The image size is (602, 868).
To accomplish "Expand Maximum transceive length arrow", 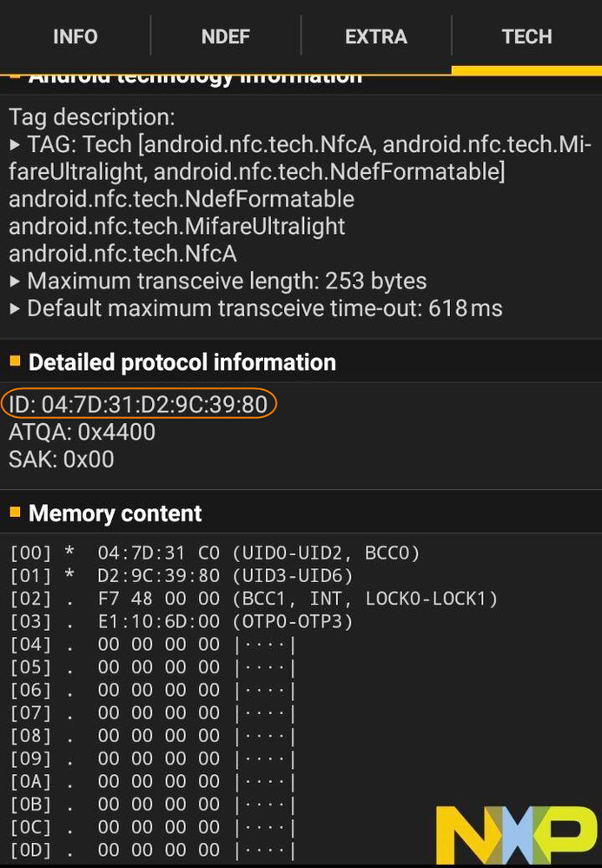I will [x=16, y=282].
